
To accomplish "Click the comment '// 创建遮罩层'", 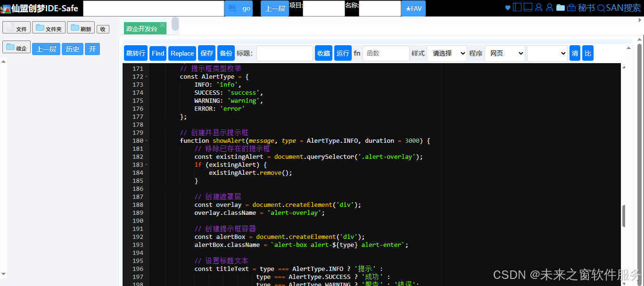I will pos(218,196).
